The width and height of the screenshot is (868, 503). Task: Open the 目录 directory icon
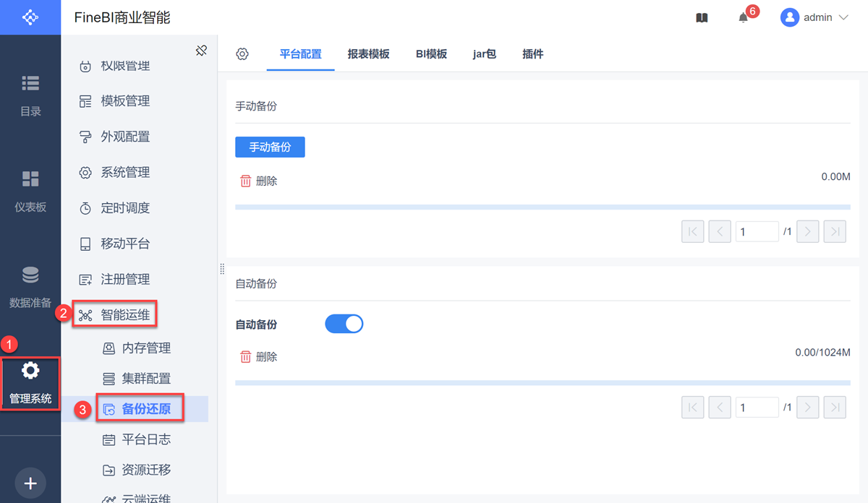click(30, 83)
